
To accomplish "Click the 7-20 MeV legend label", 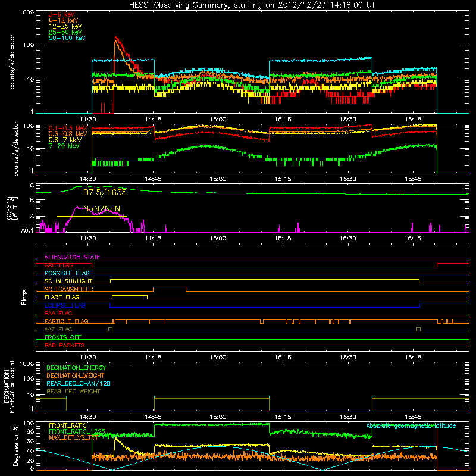I will 64,146.
